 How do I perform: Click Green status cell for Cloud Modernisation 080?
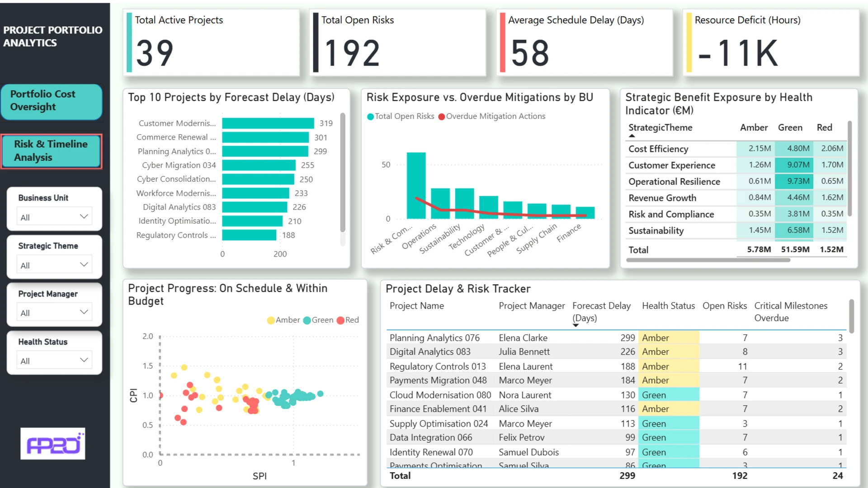pos(669,395)
